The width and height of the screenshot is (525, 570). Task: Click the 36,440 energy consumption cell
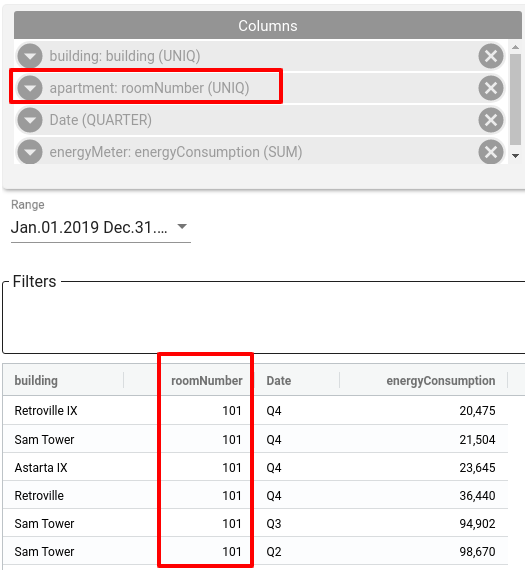(x=477, y=495)
